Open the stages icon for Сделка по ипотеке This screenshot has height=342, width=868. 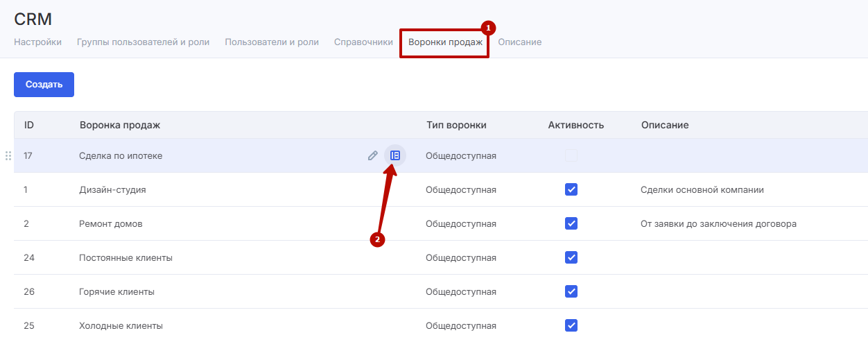click(394, 156)
